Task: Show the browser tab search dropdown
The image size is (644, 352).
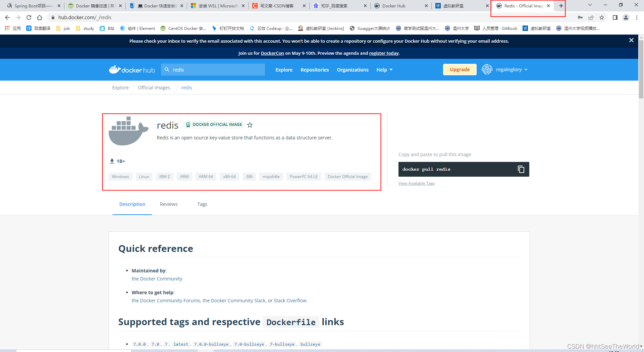Action: [590, 5]
